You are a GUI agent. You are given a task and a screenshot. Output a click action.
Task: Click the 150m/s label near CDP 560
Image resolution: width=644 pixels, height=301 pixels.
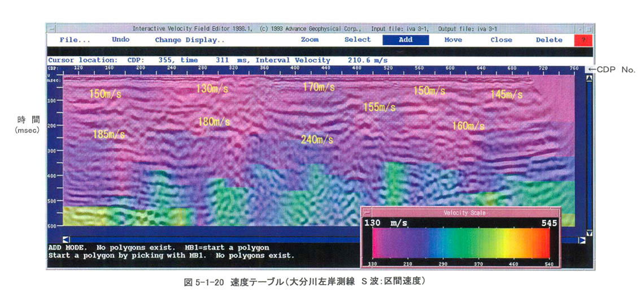click(429, 91)
